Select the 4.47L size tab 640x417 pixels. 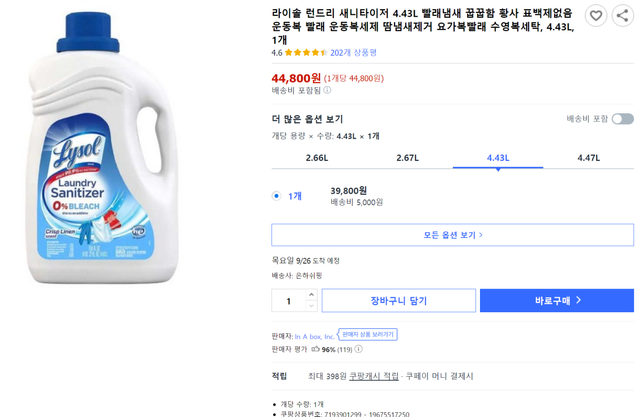pos(588,158)
